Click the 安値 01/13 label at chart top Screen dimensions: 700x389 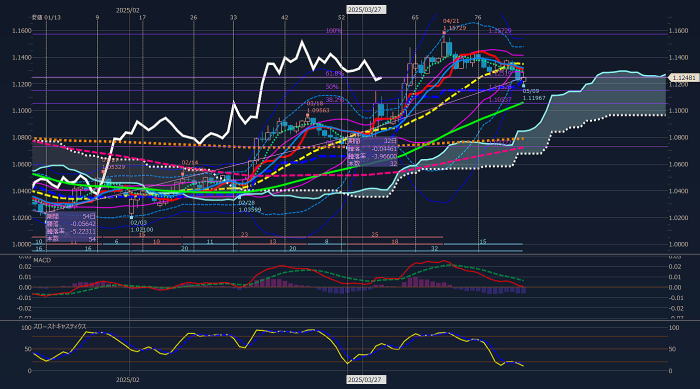(x=46, y=17)
